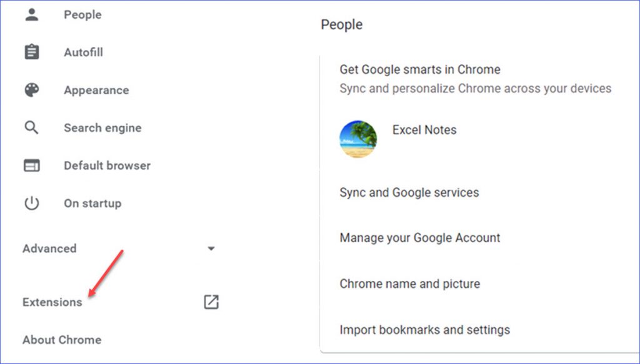Viewport: 640px width, 364px height.
Task: Click the People section heading
Action: pyautogui.click(x=341, y=24)
